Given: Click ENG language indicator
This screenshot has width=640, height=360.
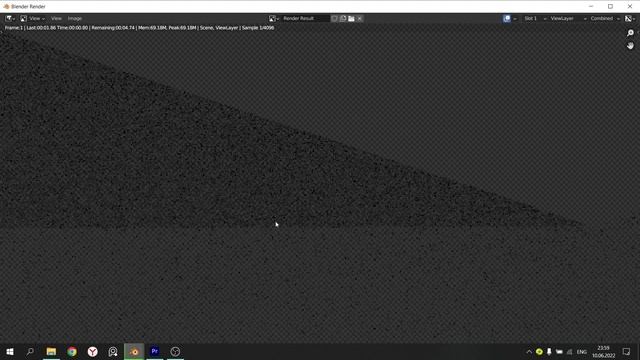Looking at the screenshot, I should 582,352.
